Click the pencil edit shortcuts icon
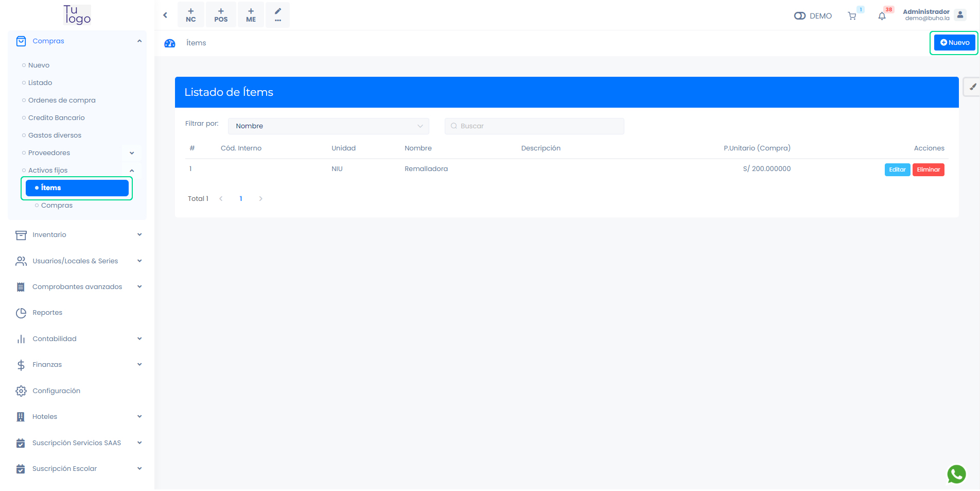The width and height of the screenshot is (980, 491). [x=278, y=14]
